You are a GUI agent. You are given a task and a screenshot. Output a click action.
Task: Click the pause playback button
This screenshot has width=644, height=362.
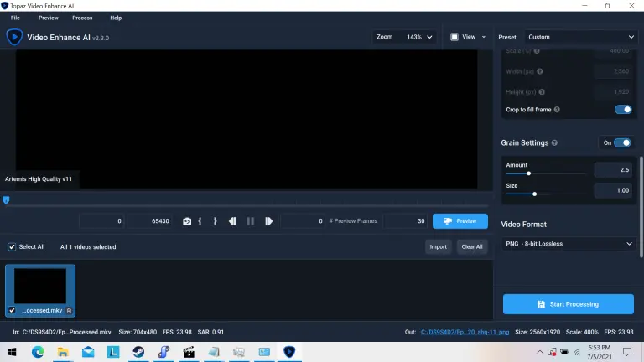tap(251, 221)
